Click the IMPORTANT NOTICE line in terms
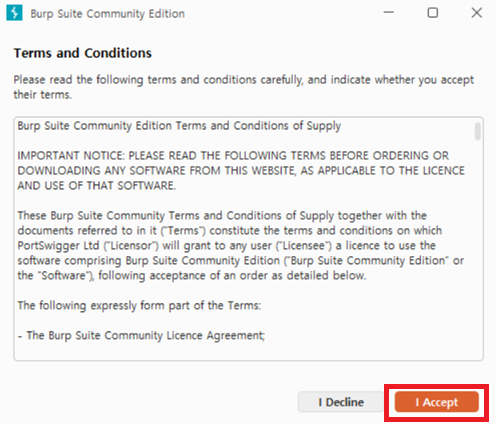The width and height of the screenshot is (496, 424). click(x=233, y=156)
